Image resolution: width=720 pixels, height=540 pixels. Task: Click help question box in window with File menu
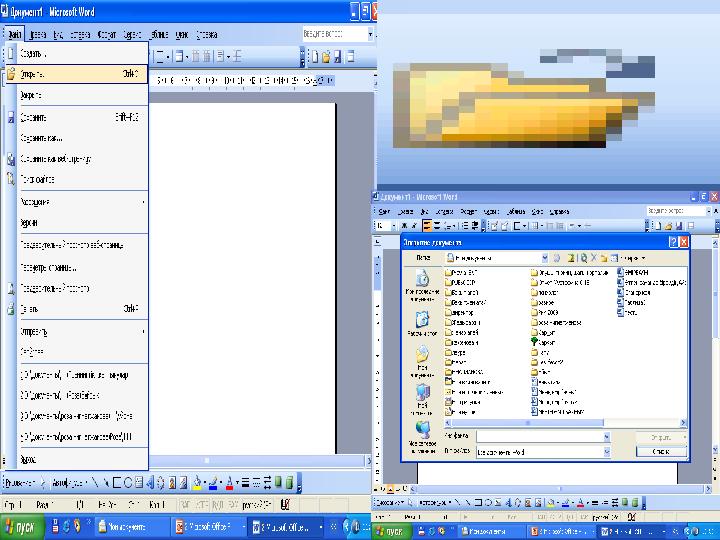tap(338, 34)
